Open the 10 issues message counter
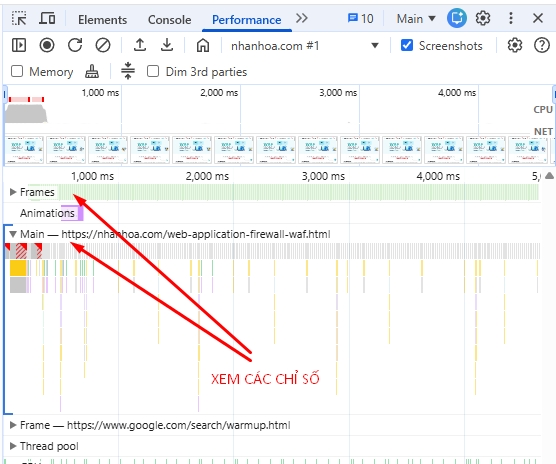Viewport: 556px width, 464px height. point(360,18)
